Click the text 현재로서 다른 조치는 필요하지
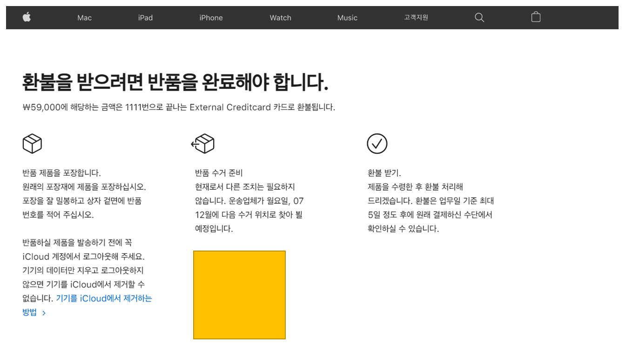 point(245,187)
